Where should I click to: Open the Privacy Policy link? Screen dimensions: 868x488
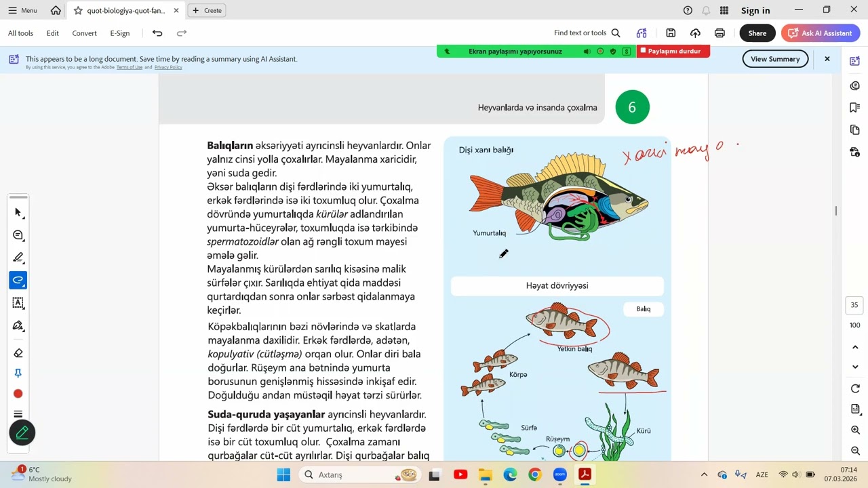168,67
